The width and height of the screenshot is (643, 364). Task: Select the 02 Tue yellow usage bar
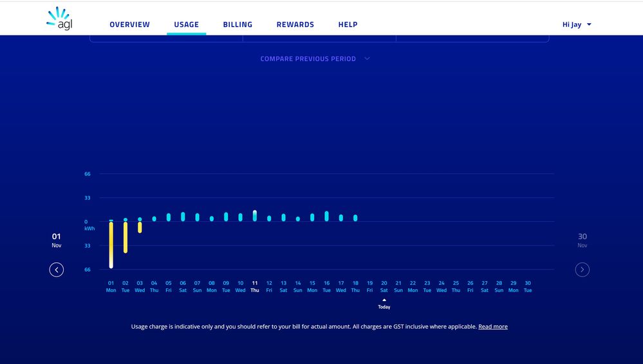(126, 237)
